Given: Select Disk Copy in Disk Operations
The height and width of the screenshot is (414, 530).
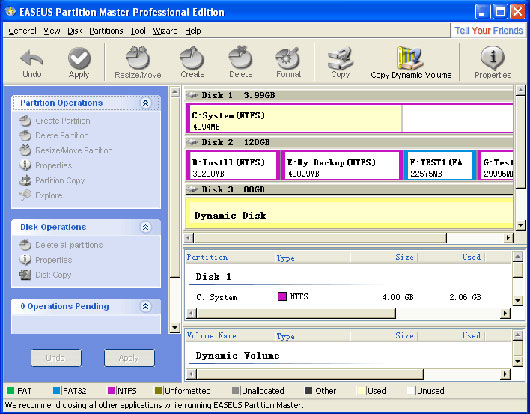Looking at the screenshot, I should pyautogui.click(x=45, y=275).
